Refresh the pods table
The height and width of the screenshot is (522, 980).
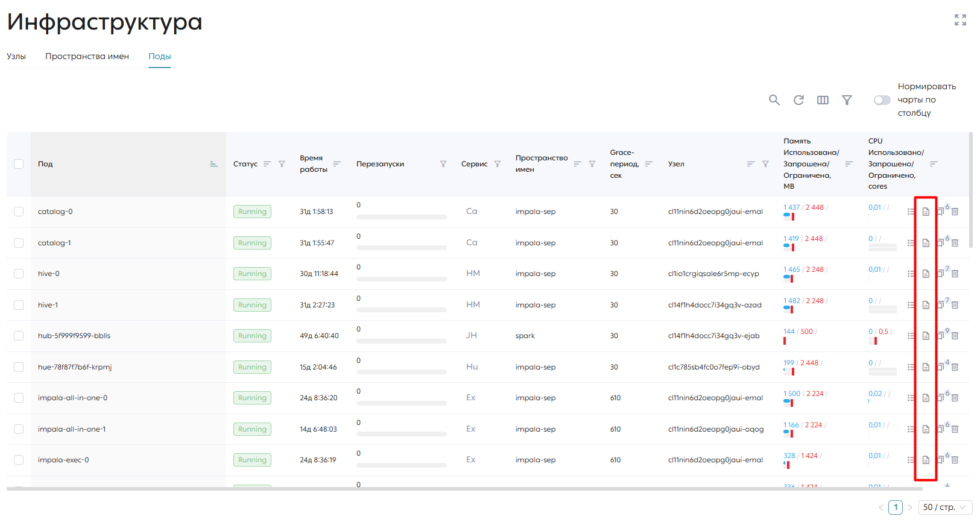pos(798,100)
